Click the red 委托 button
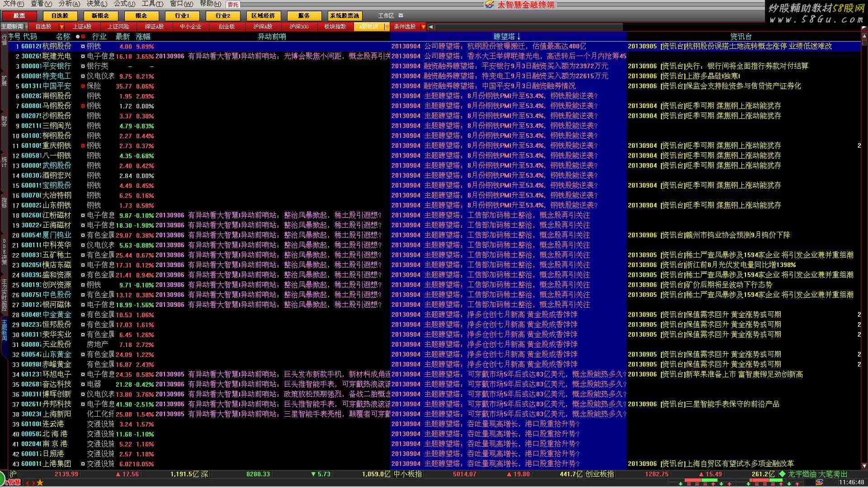868x488 pixels. tap(233, 5)
